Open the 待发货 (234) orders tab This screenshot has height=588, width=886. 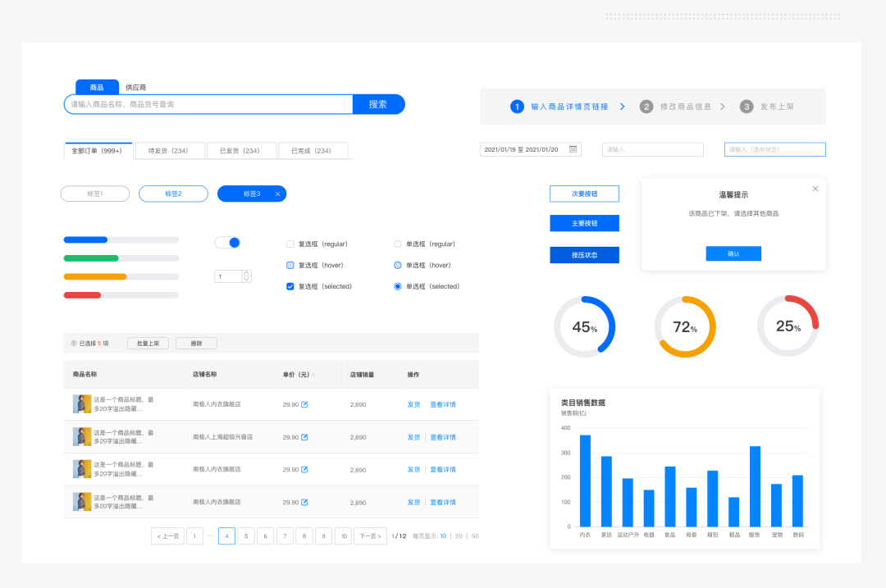coord(170,151)
